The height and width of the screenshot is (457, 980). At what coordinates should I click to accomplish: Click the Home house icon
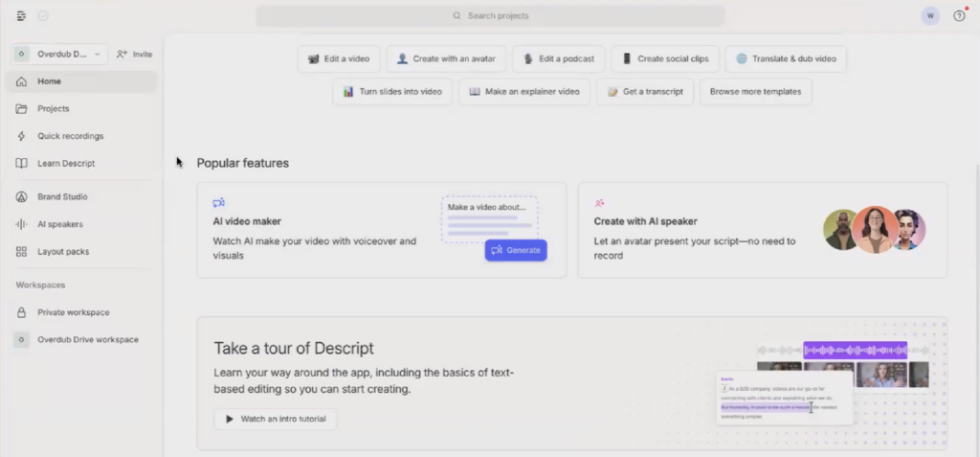coord(21,81)
